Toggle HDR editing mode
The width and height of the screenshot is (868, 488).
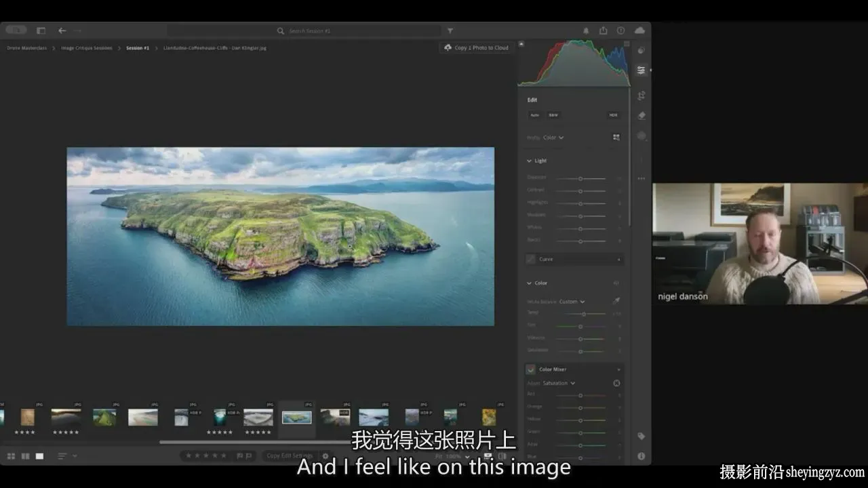coord(613,115)
